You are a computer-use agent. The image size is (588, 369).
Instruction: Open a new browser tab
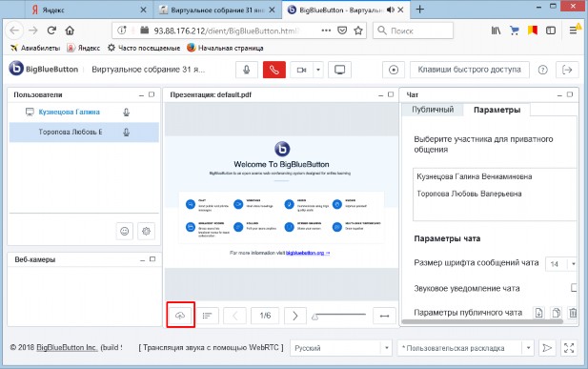click(420, 10)
